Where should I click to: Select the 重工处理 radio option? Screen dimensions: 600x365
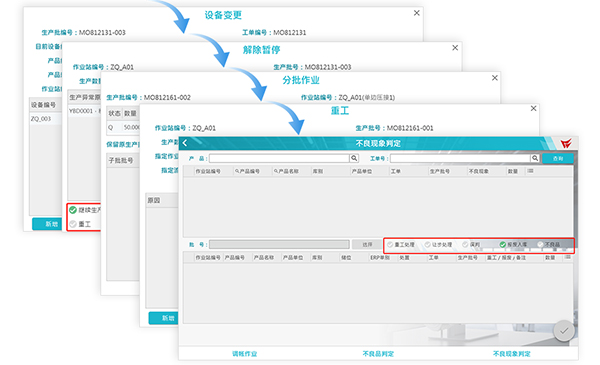point(401,244)
